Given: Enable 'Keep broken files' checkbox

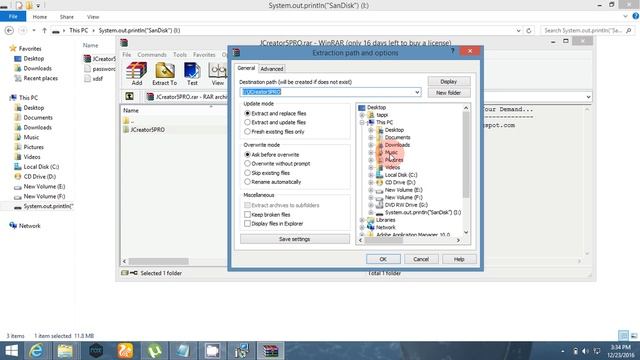Looking at the screenshot, I should 247,214.
